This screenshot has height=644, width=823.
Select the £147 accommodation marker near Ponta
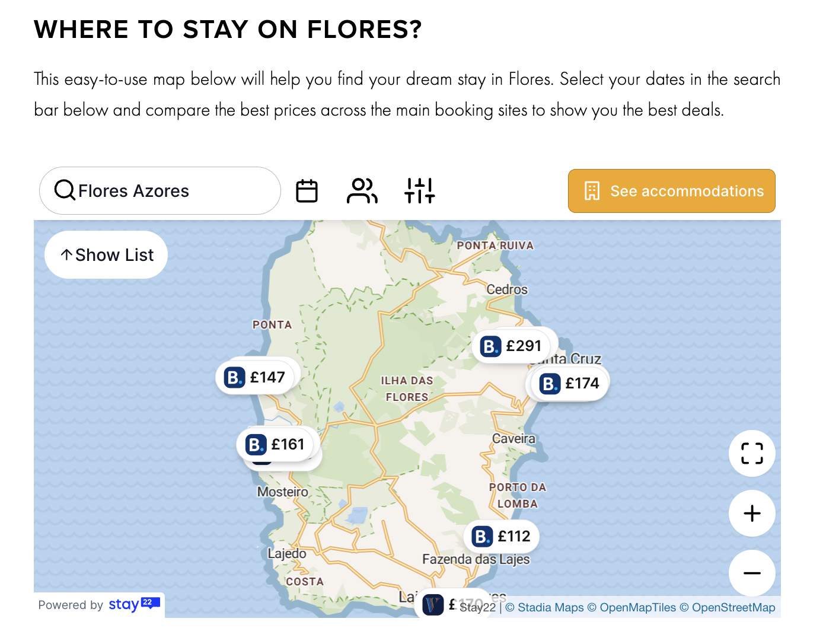(256, 377)
